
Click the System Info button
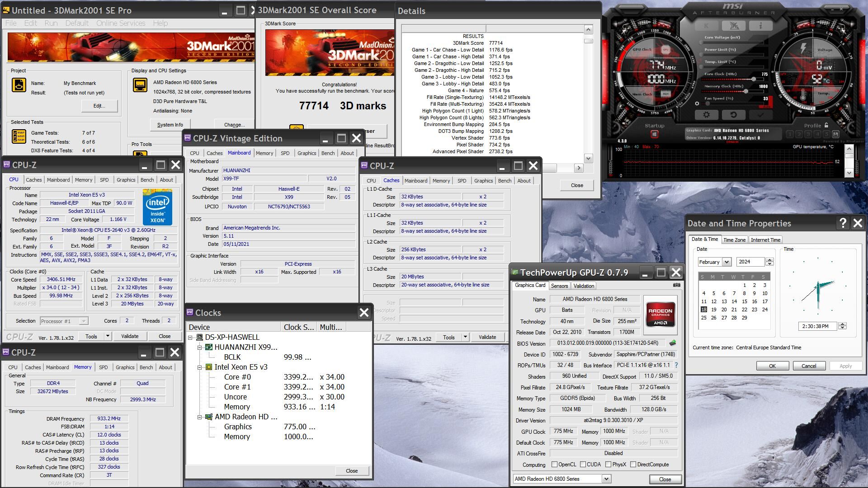tap(170, 125)
